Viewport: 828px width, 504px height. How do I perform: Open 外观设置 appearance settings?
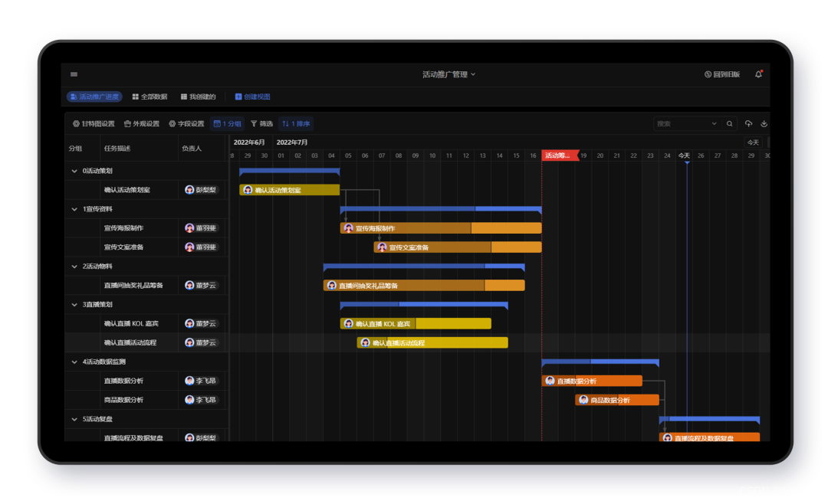tap(142, 123)
